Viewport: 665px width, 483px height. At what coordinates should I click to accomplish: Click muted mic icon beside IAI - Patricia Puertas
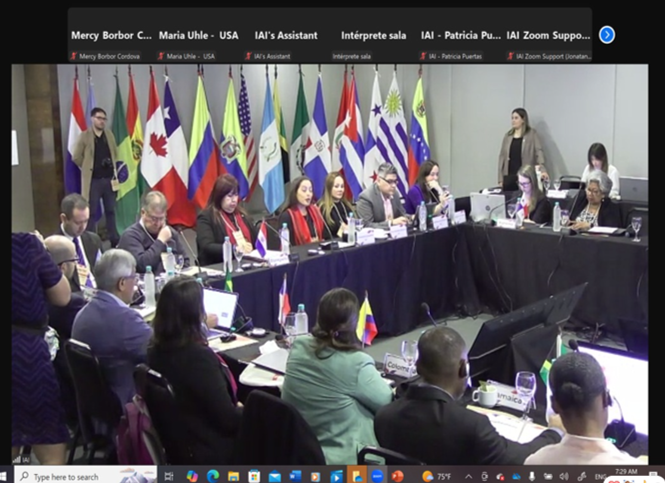tap(423, 56)
